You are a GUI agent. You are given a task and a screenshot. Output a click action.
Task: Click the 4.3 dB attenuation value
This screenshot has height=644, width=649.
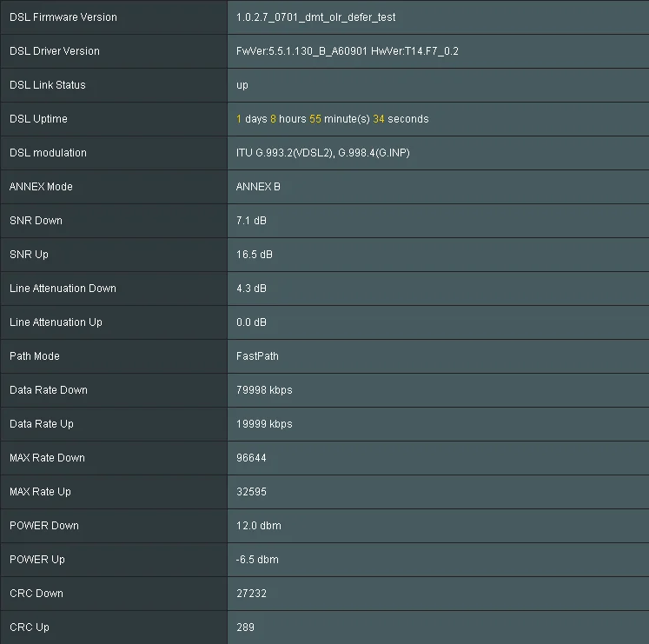point(251,289)
